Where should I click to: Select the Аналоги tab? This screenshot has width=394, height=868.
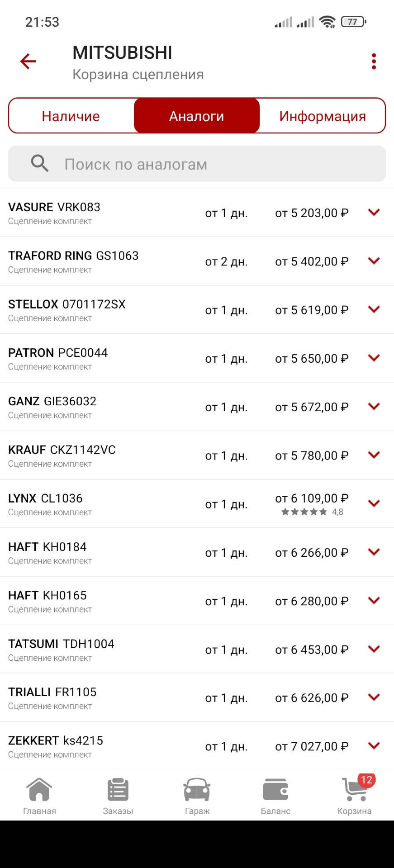tap(197, 116)
